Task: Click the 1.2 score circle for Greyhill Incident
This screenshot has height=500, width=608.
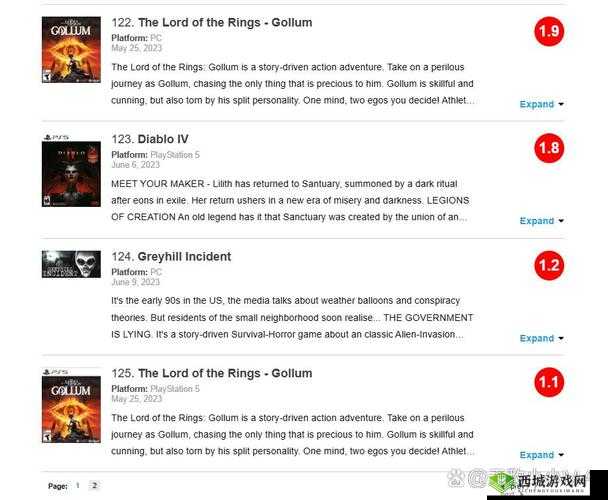Action: click(549, 265)
